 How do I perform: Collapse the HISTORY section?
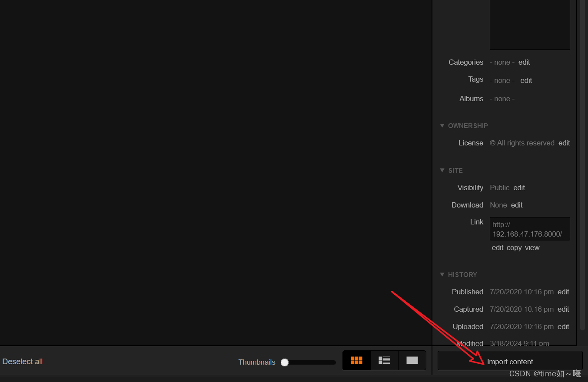point(442,274)
